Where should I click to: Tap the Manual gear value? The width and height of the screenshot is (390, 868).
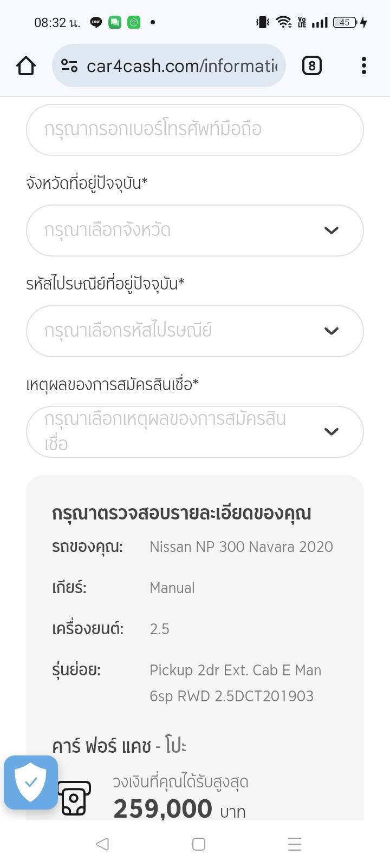tap(172, 588)
